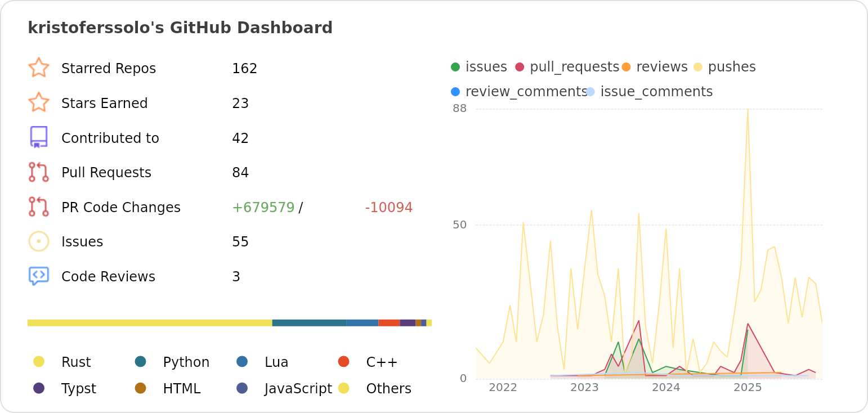This screenshot has height=413, width=868.
Task: Click the Starred Repos star icon
Action: [39, 68]
